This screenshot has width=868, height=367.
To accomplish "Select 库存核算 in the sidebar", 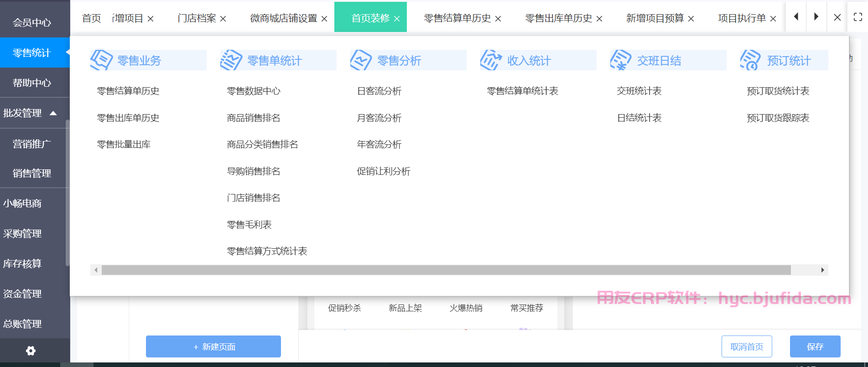I will click(22, 263).
